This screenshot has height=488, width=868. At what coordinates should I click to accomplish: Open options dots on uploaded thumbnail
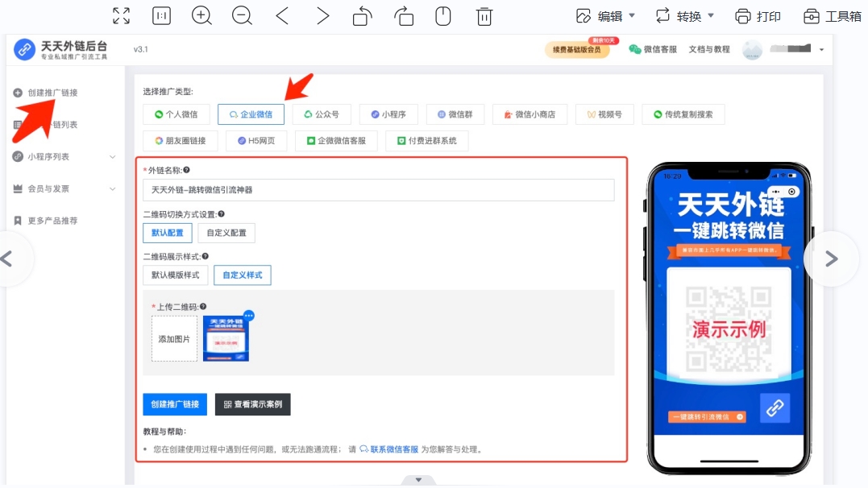pyautogui.click(x=248, y=316)
